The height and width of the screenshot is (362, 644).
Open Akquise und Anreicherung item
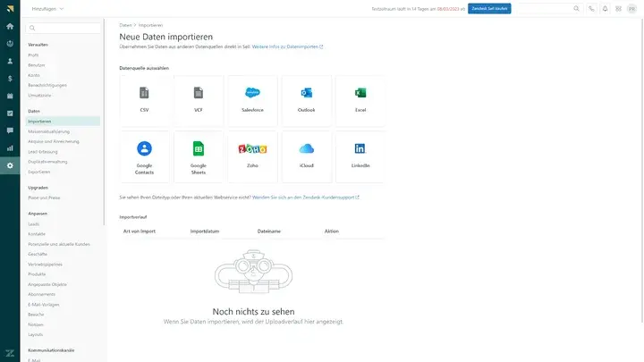54,141
